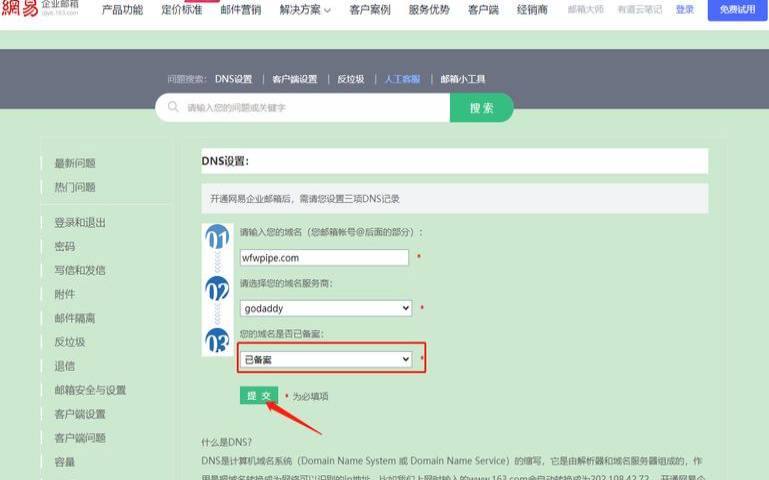Open the 已备案 filing status dropdown
This screenshot has width=769, height=480.
click(326, 359)
